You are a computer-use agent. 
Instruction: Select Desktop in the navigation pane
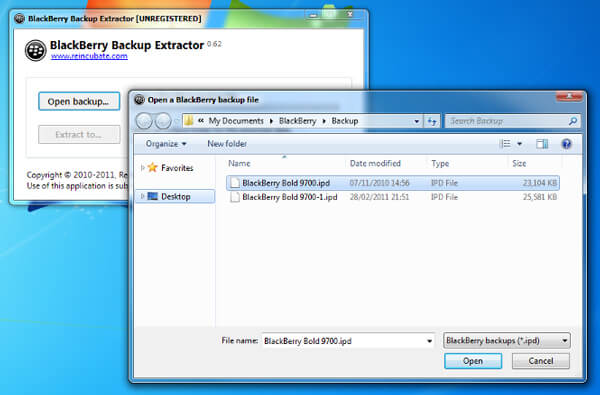tap(176, 196)
